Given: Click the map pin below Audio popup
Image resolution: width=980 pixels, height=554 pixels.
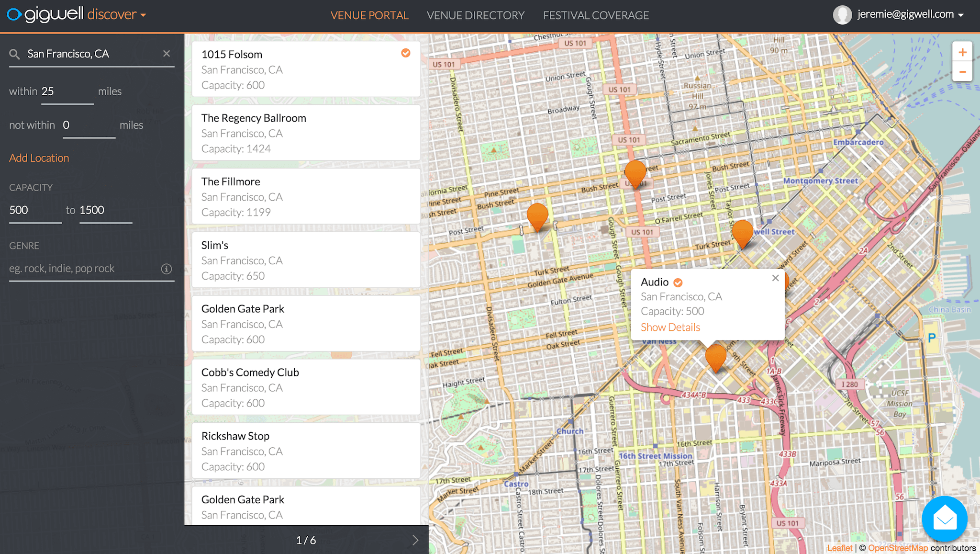Looking at the screenshot, I should point(716,356).
